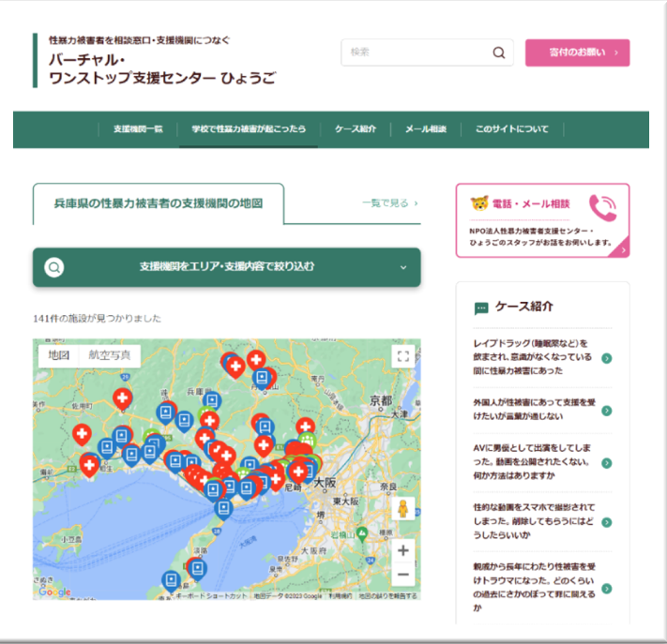
Task: Open Street View with the pegman icon
Action: click(x=402, y=508)
